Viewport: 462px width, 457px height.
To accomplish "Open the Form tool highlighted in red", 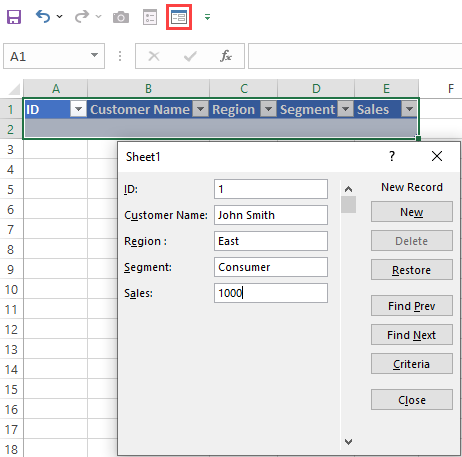I will 179,17.
